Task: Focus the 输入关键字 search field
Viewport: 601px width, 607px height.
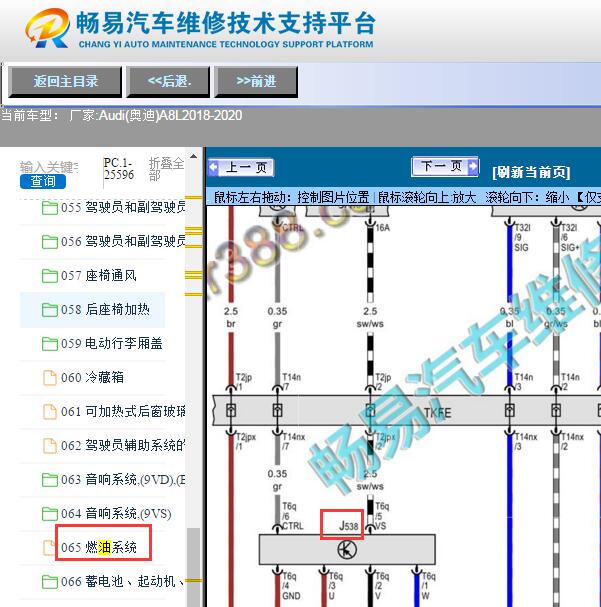Action: tap(49, 167)
